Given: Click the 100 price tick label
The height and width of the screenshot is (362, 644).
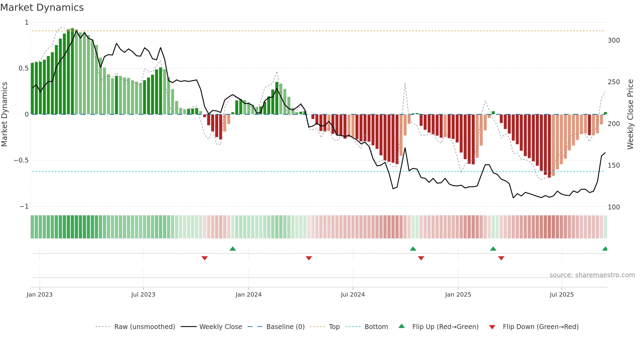Looking at the screenshot, I should click(614, 207).
